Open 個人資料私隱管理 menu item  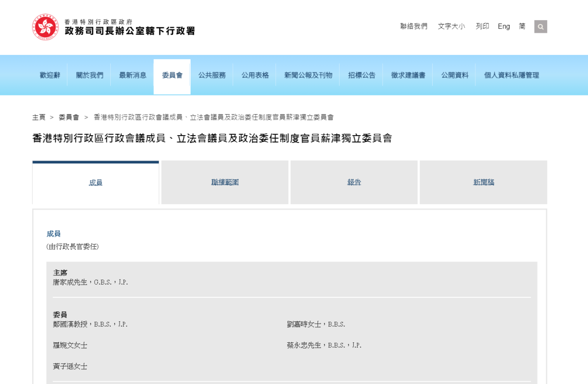point(512,75)
